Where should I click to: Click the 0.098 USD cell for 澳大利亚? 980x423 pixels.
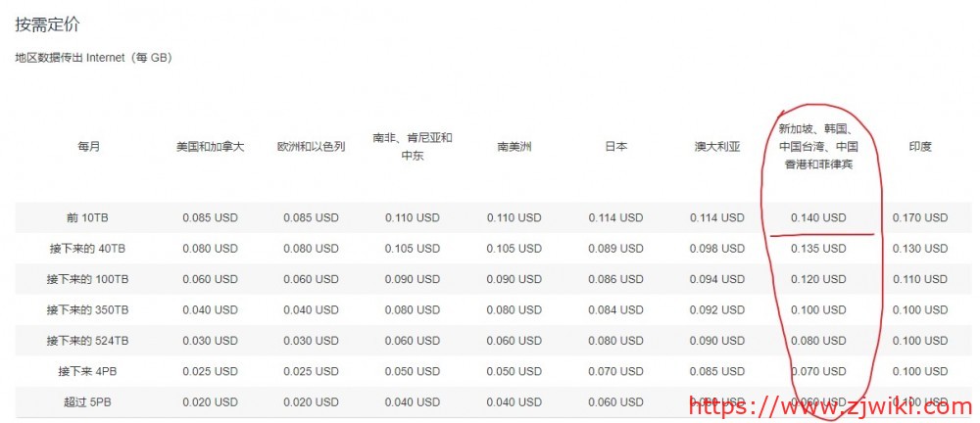[x=717, y=249]
